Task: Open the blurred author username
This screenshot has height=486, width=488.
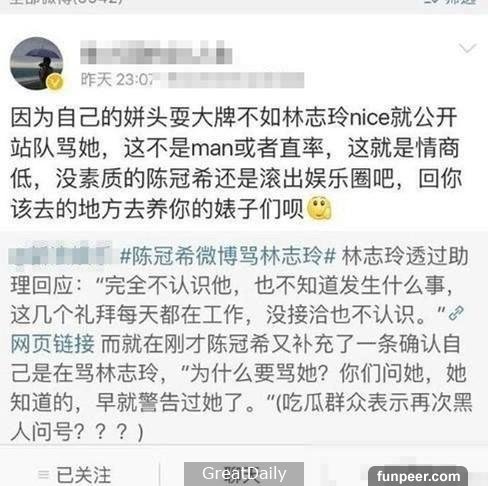Action: tap(156, 52)
